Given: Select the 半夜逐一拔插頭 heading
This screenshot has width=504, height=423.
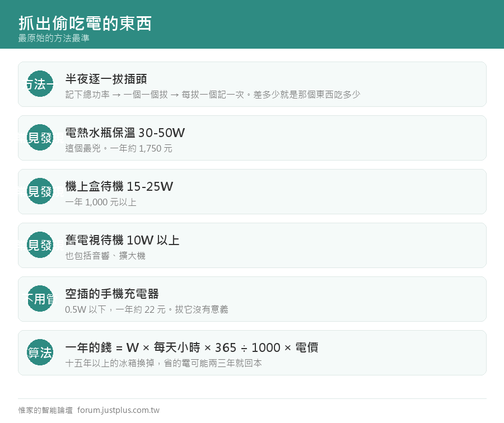Looking at the screenshot, I should coord(106,79).
